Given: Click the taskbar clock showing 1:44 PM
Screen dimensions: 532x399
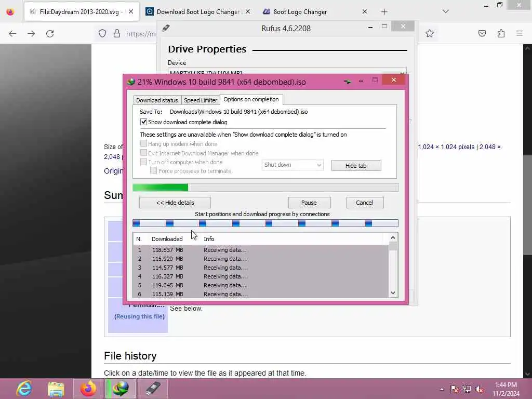Looking at the screenshot, I should 506,389.
